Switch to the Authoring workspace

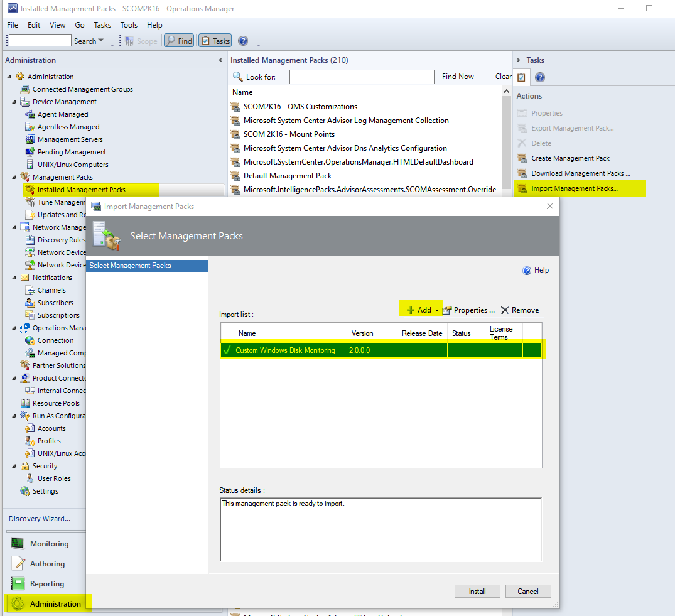coord(46,564)
